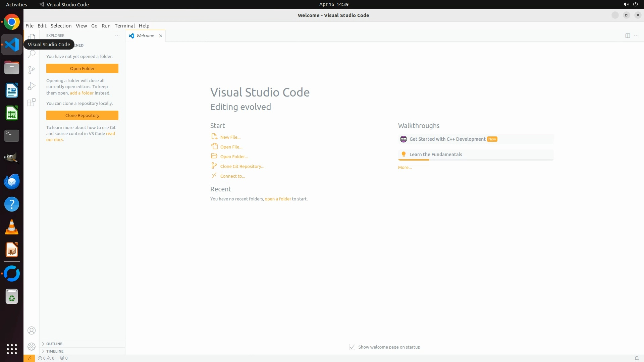Open the Search view in activity bar

(32, 54)
